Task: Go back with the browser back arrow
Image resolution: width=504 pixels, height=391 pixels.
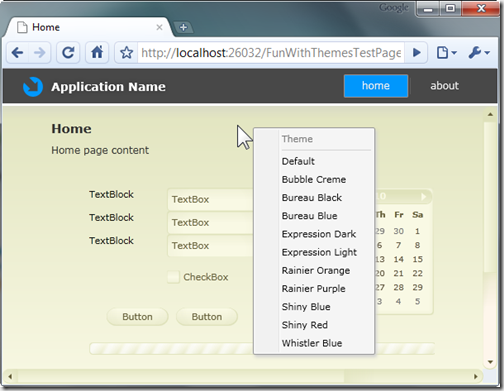Action: pyautogui.click(x=17, y=53)
